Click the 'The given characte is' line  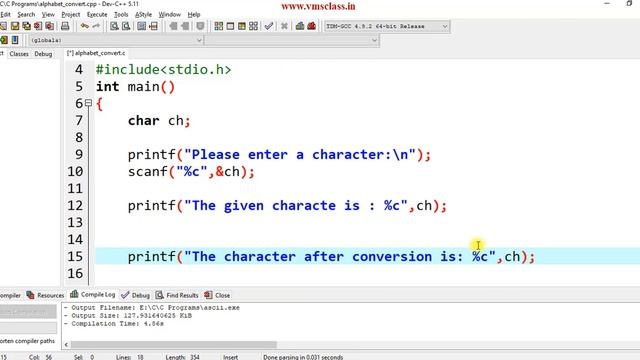[x=287, y=206]
